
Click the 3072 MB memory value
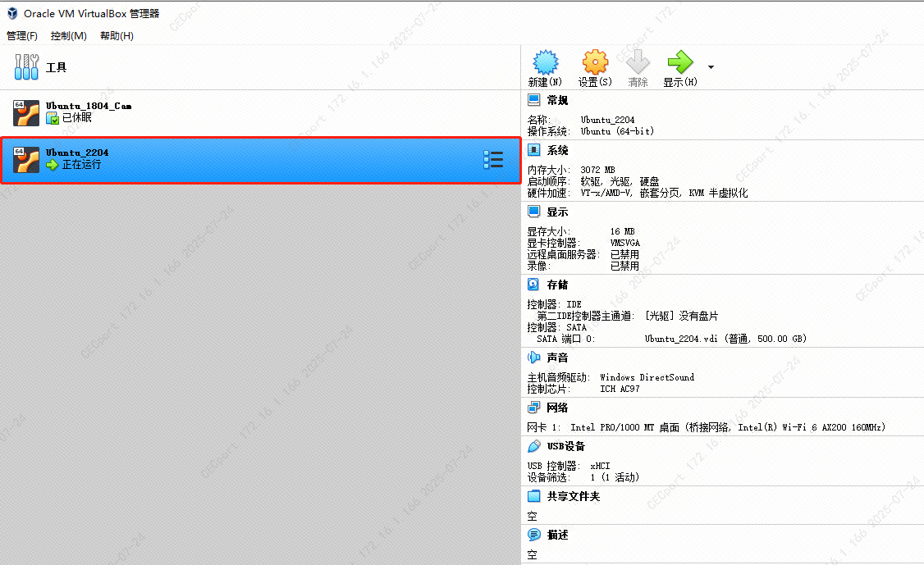tap(597, 170)
